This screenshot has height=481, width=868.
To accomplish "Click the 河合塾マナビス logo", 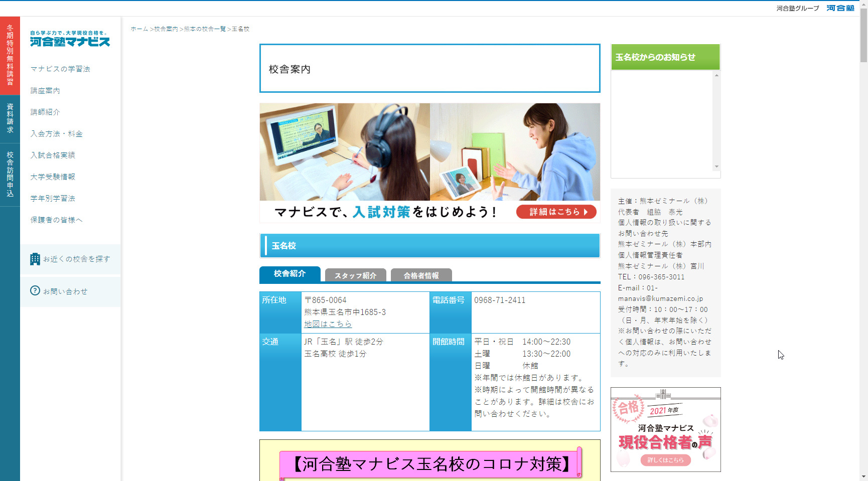I will click(x=70, y=39).
